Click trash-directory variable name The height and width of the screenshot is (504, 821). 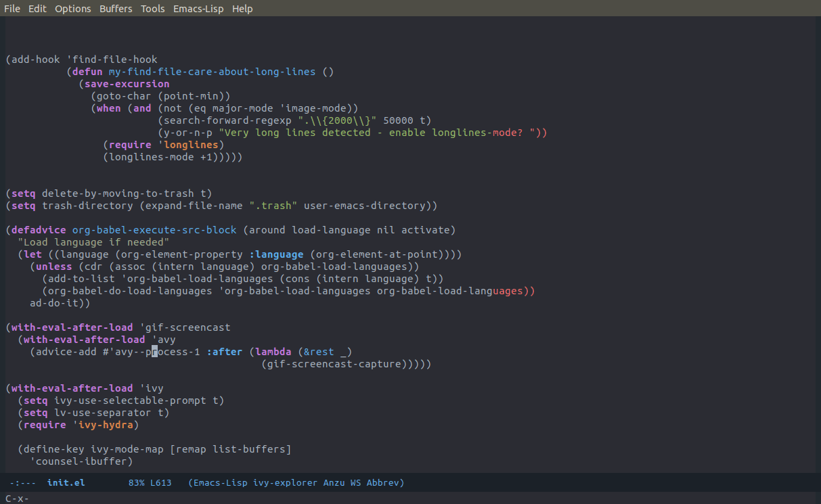coord(87,206)
